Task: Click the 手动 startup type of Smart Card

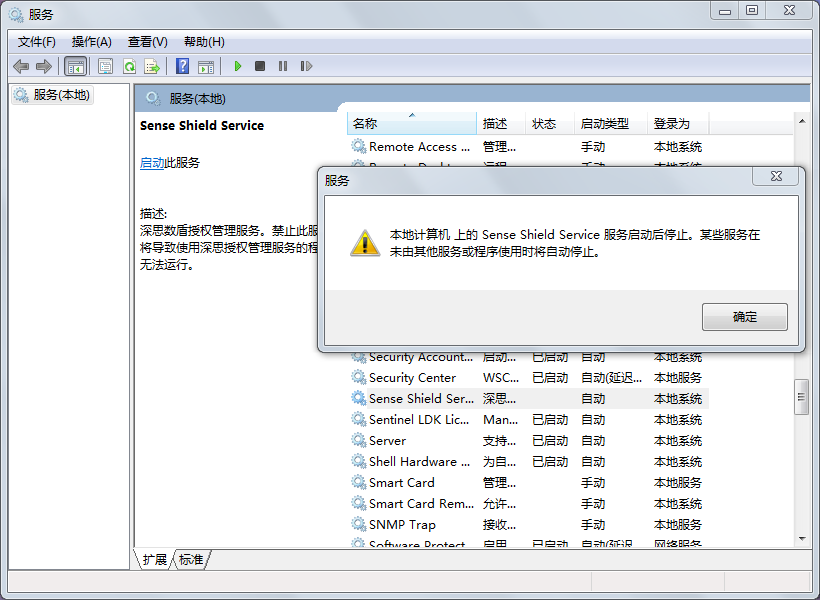Action: (x=593, y=482)
